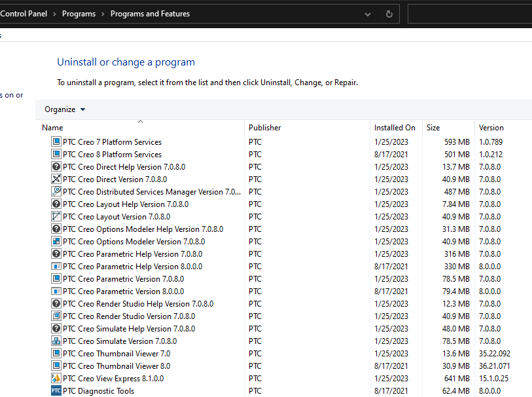Sort the list by Name column header

click(x=52, y=128)
